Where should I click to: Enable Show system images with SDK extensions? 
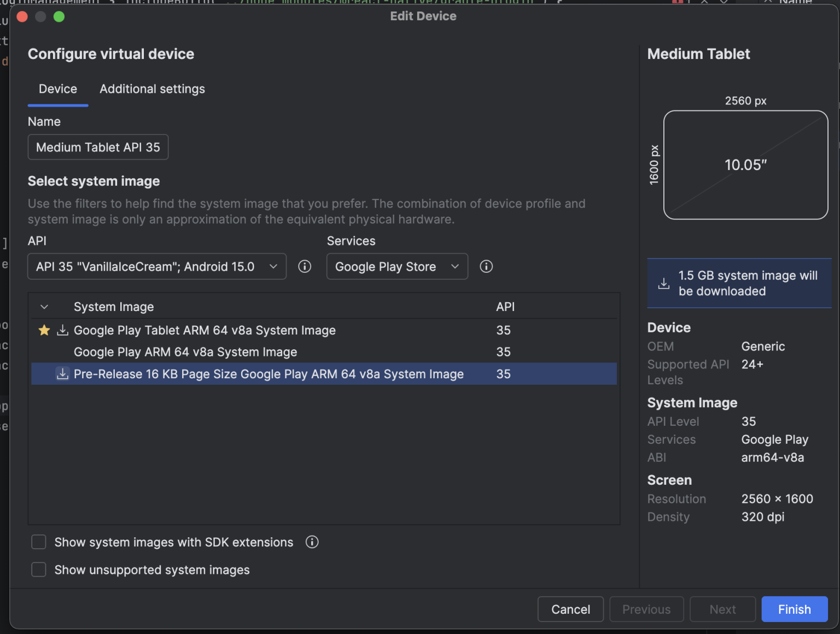point(38,542)
